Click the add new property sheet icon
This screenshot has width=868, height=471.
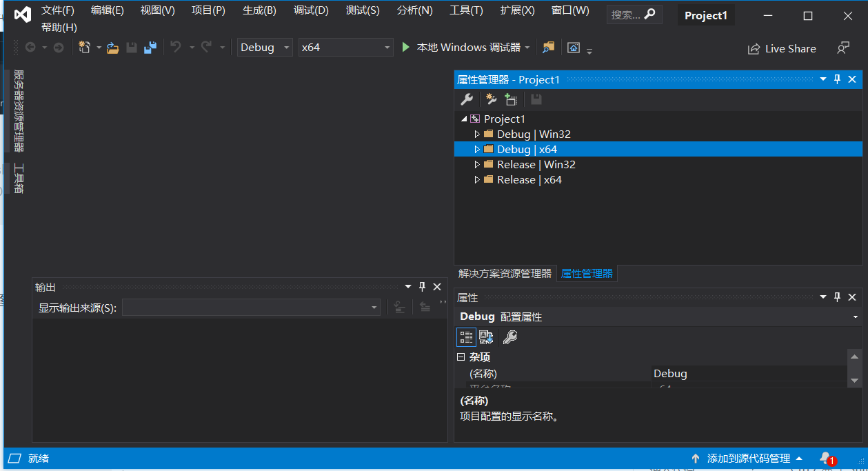click(491, 99)
